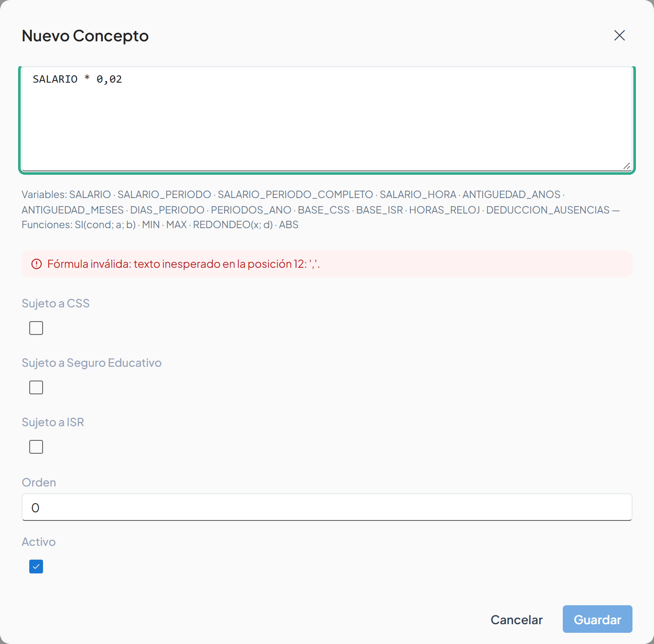
Task: Focus the formula text area
Action: [327, 119]
